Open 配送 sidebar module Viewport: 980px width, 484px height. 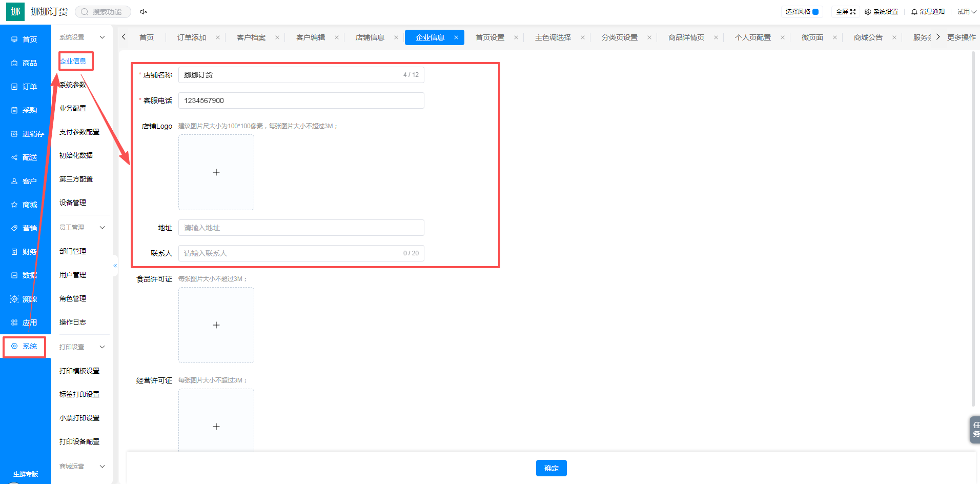pos(25,157)
